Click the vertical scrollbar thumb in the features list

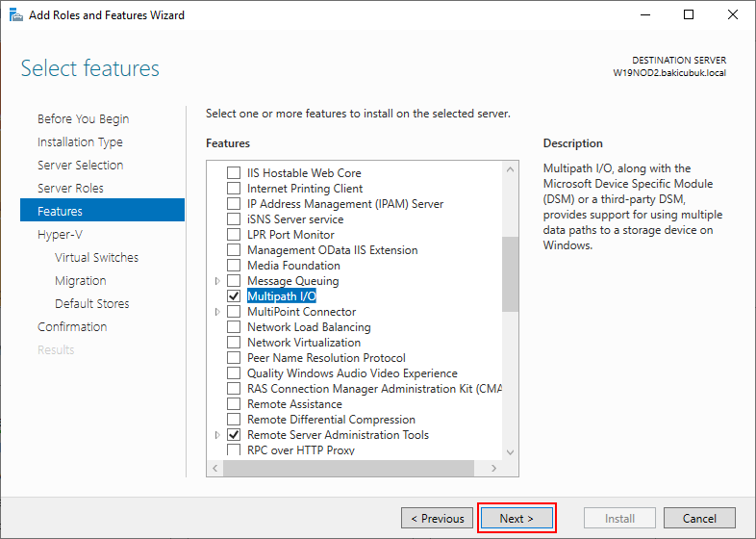[x=510, y=274]
